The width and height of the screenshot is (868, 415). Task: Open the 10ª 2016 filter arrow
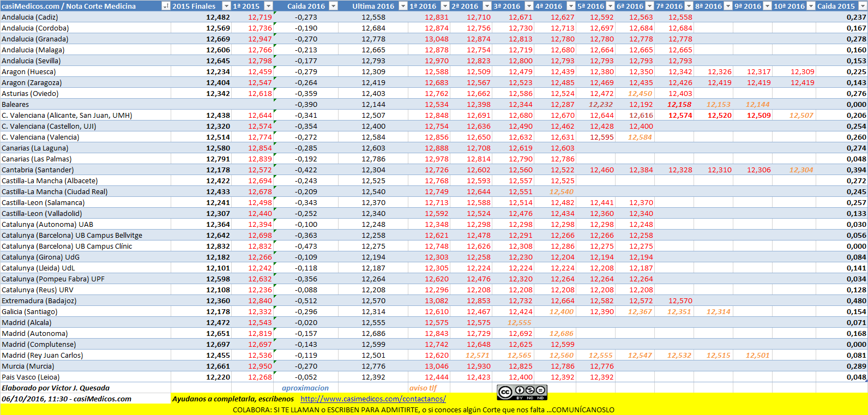tap(811, 6)
